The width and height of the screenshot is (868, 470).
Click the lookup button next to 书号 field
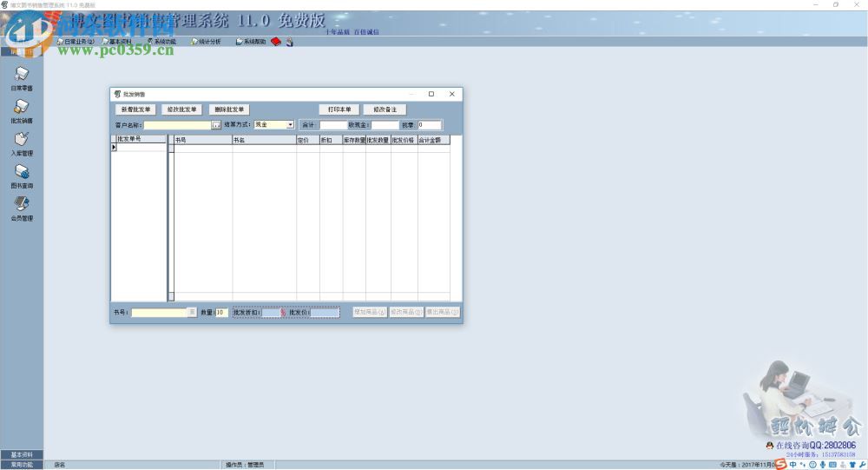(x=192, y=313)
